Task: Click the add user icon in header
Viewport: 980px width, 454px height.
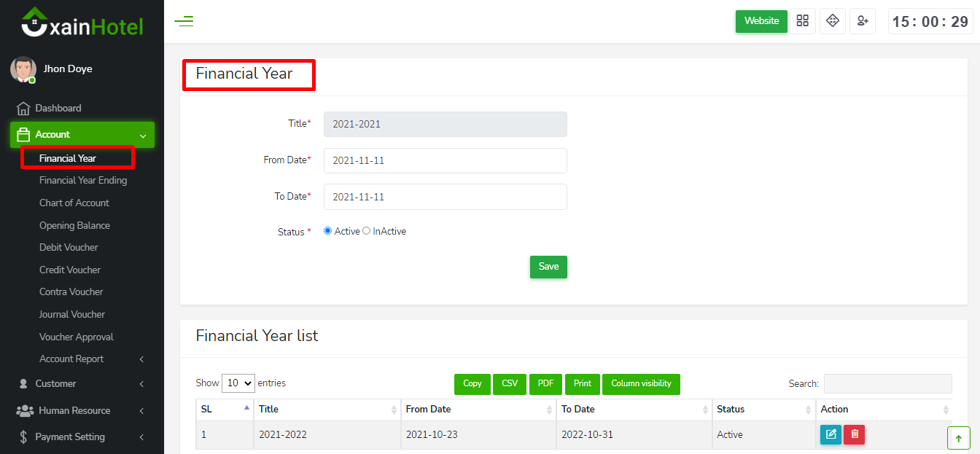Action: click(x=862, y=21)
